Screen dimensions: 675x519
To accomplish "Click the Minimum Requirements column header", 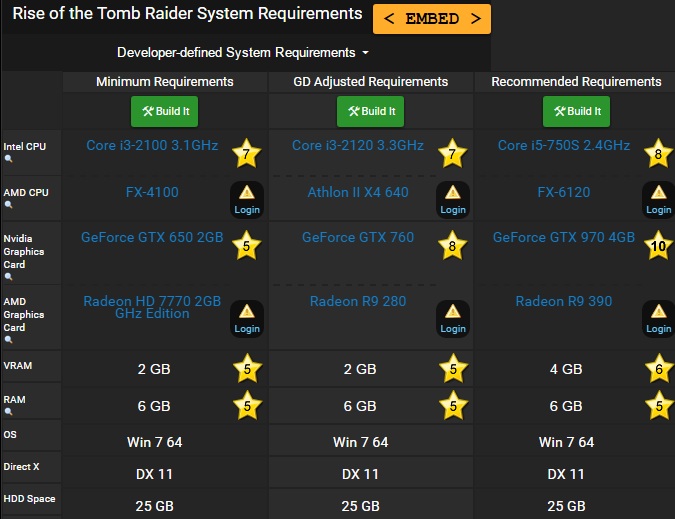I will 164,81.
